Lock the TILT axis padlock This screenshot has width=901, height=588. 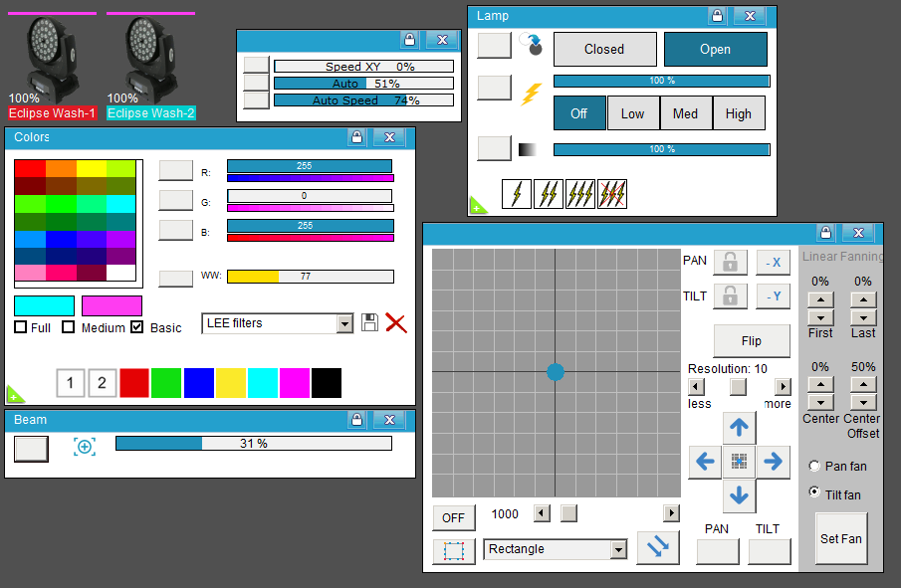coord(731,296)
